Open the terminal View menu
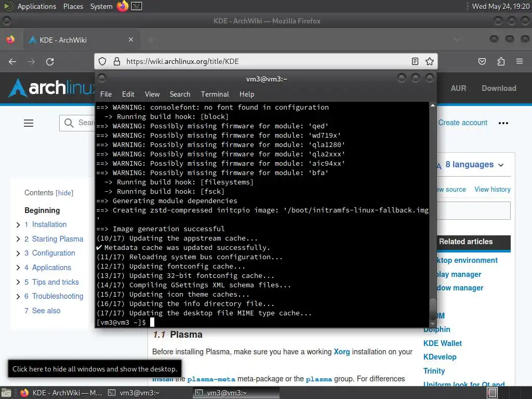 point(152,95)
